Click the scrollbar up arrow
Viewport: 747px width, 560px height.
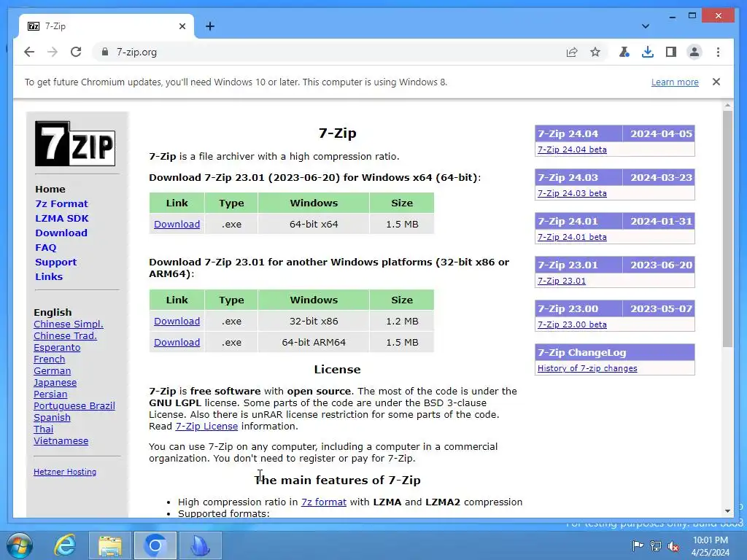click(727, 105)
